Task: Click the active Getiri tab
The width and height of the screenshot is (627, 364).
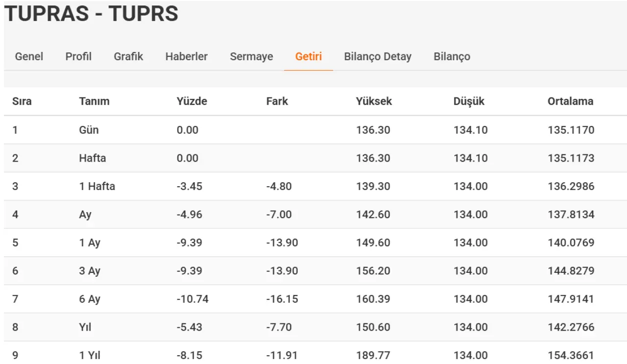Action: (308, 56)
